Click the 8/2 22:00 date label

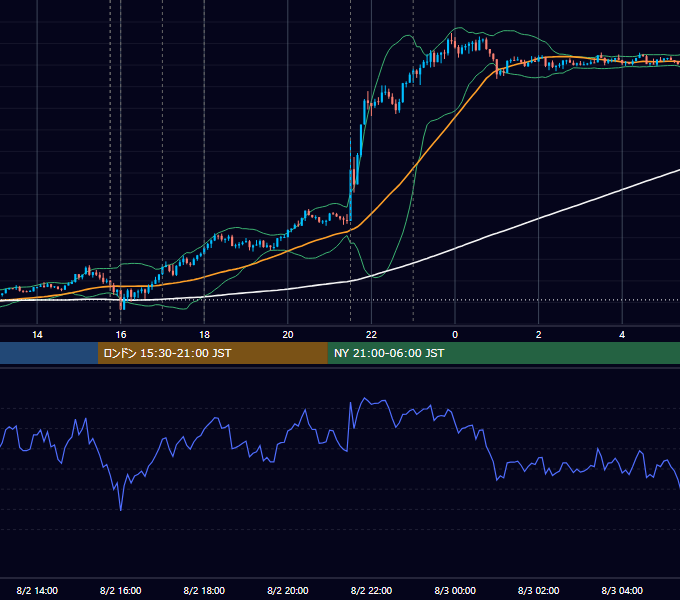tap(371, 590)
